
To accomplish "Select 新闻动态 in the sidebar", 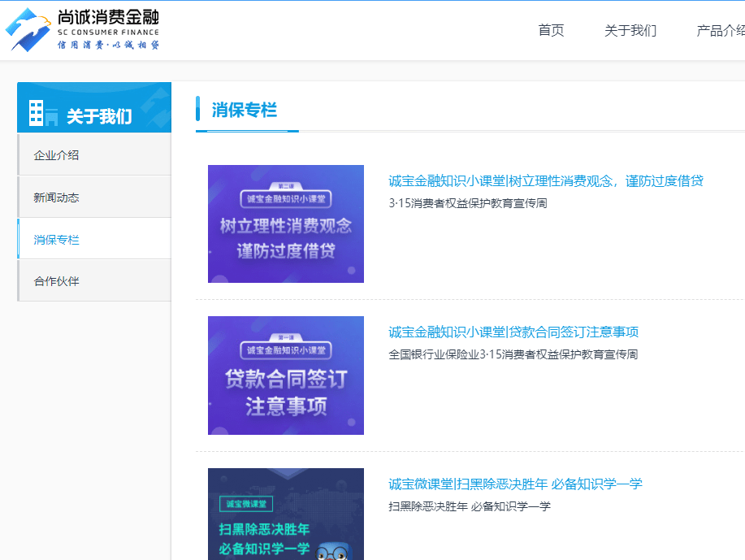I will [94, 197].
